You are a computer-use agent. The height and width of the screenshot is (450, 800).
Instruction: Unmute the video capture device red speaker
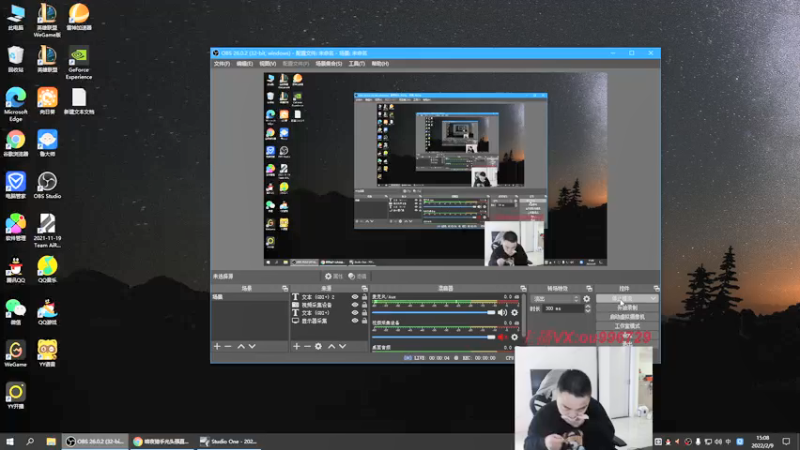coord(503,337)
